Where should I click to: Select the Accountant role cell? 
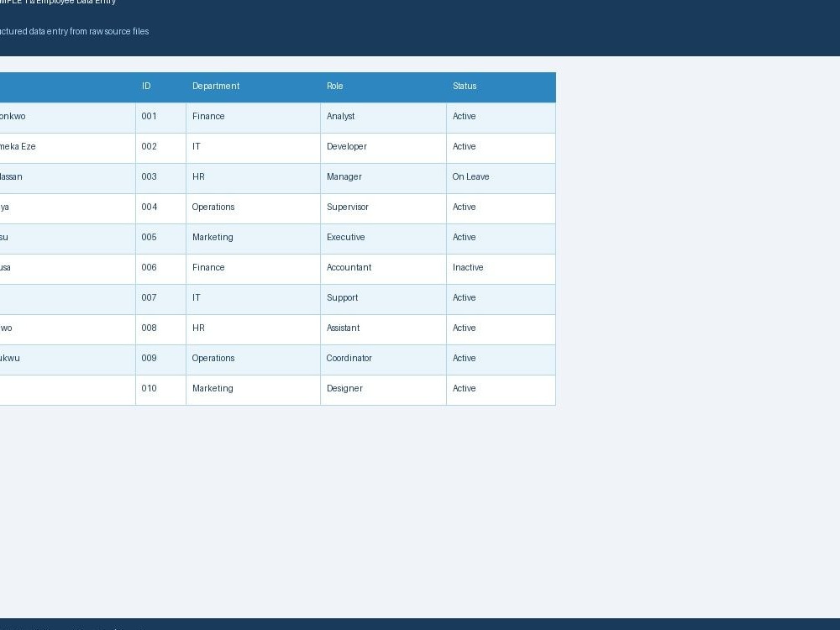coord(383,269)
